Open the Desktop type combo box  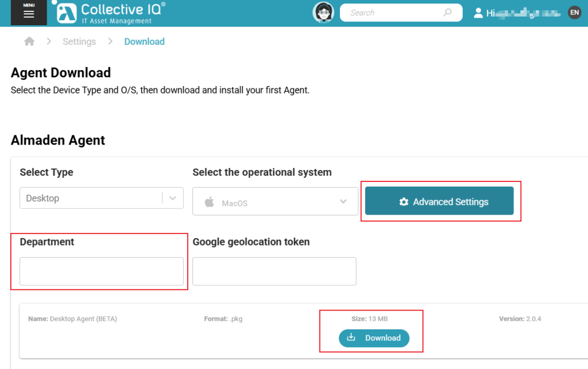tap(102, 198)
